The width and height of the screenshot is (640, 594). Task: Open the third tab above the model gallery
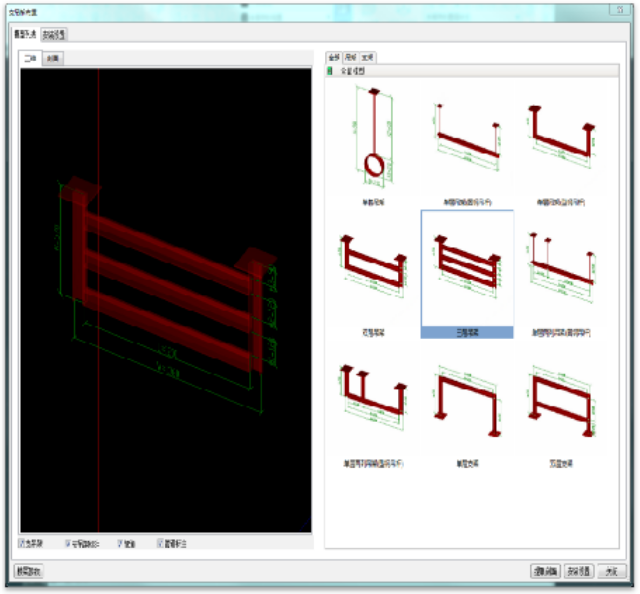point(368,58)
